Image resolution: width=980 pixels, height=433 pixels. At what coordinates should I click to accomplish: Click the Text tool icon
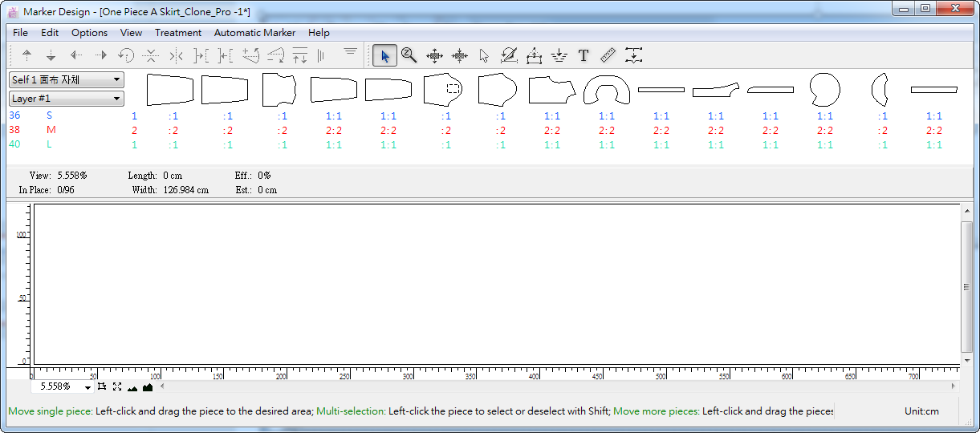[x=584, y=56]
